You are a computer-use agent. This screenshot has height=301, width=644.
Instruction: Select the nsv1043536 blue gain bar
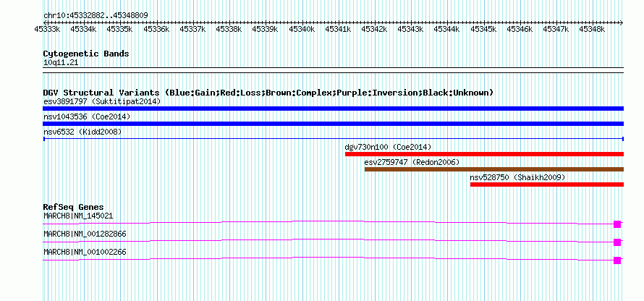(333, 124)
